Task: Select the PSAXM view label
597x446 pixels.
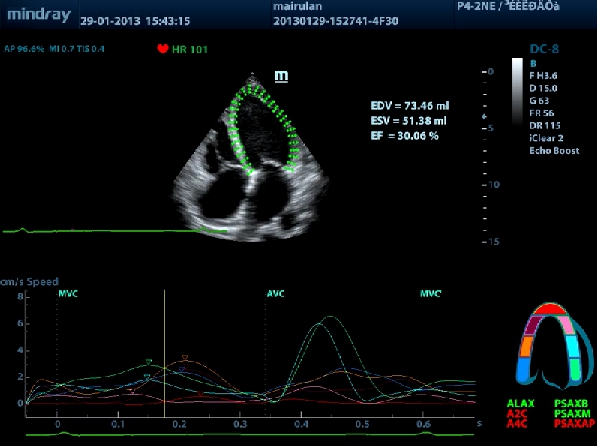Action: (x=572, y=413)
